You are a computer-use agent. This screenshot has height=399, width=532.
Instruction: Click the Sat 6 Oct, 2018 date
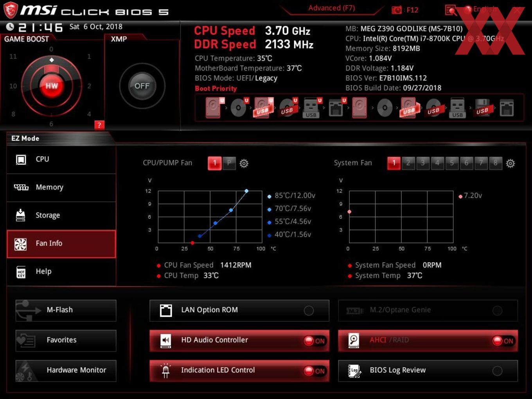96,27
